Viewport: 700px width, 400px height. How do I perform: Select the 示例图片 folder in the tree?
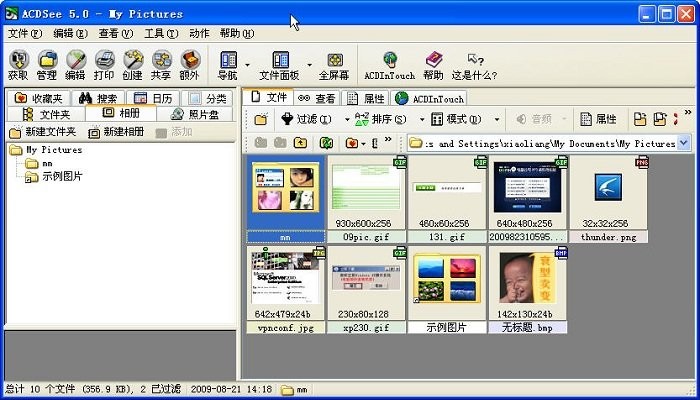tap(62, 177)
